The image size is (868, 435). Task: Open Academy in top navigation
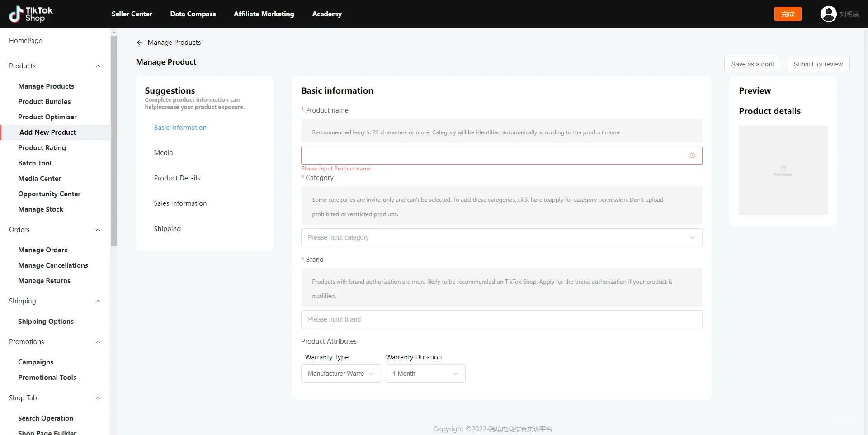pos(327,14)
